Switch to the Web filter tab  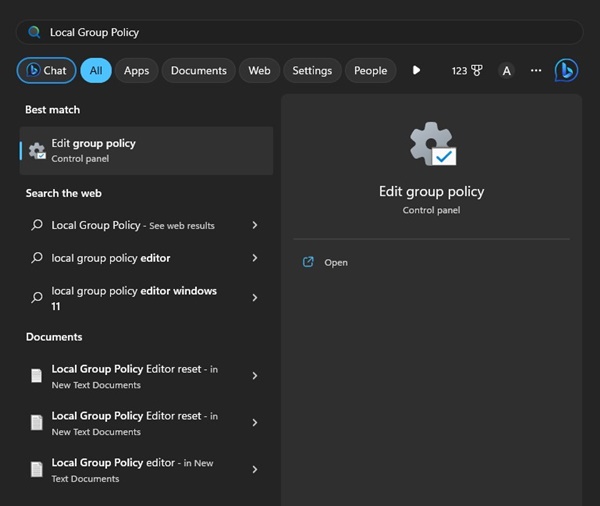pyautogui.click(x=259, y=70)
